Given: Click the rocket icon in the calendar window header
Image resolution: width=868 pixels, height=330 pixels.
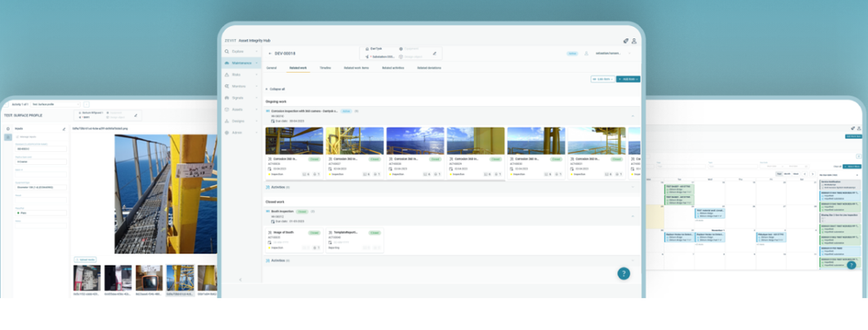Looking at the screenshot, I should [852, 128].
